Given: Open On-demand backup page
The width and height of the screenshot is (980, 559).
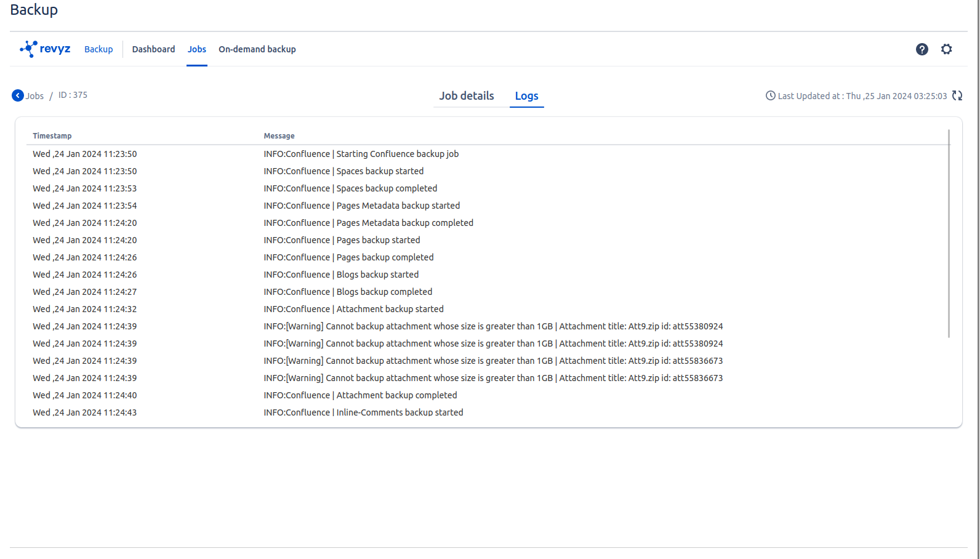Looking at the screenshot, I should [257, 49].
